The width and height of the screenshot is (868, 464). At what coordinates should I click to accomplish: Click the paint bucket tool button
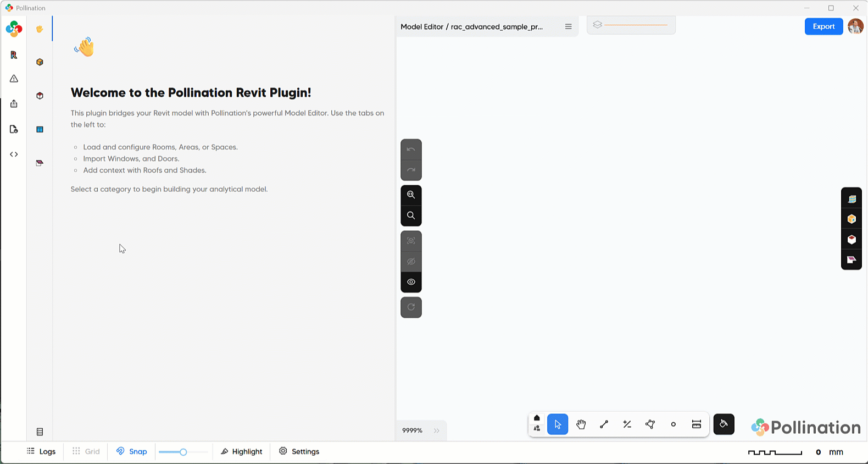(724, 424)
